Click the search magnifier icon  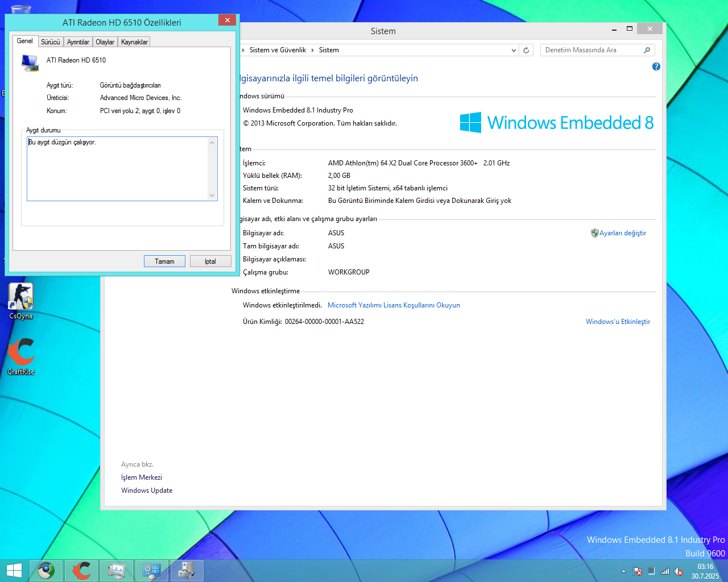pyautogui.click(x=647, y=50)
